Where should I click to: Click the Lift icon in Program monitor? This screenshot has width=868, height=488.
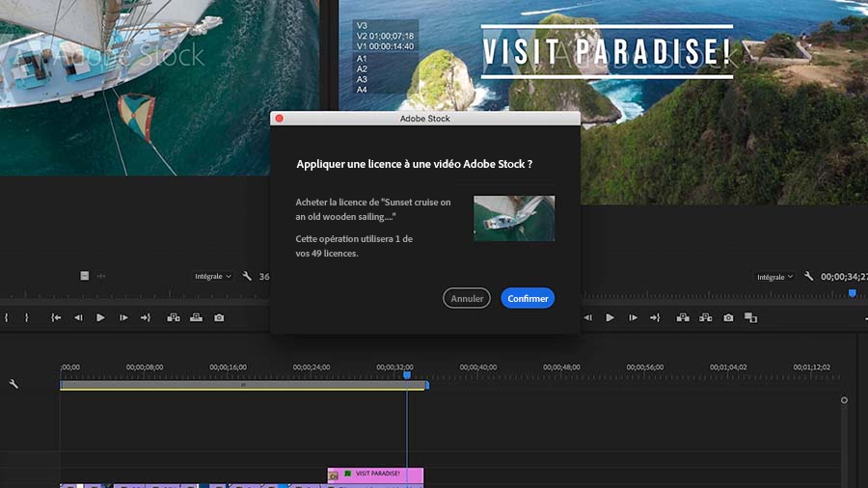pos(683,317)
